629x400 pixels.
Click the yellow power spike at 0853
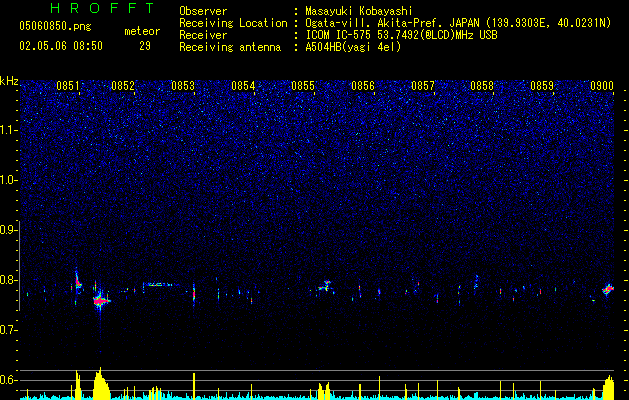pos(194,386)
